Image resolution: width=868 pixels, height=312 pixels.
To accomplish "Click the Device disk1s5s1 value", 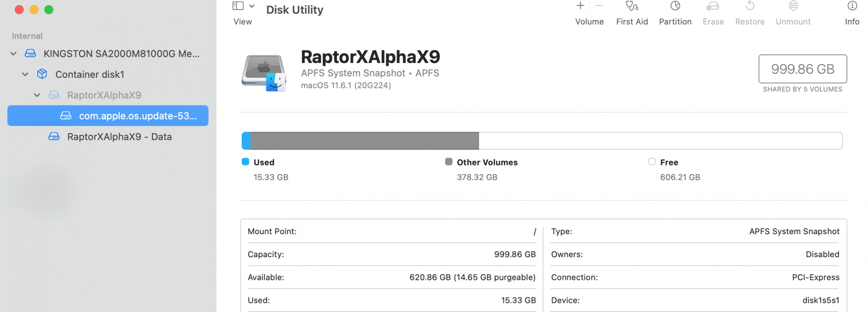I will click(821, 301).
